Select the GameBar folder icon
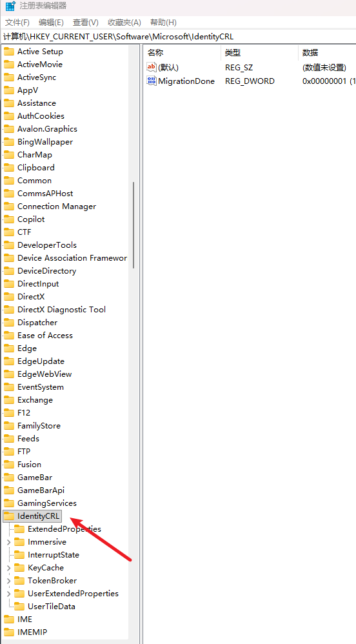The image size is (356, 644). [x=9, y=478]
